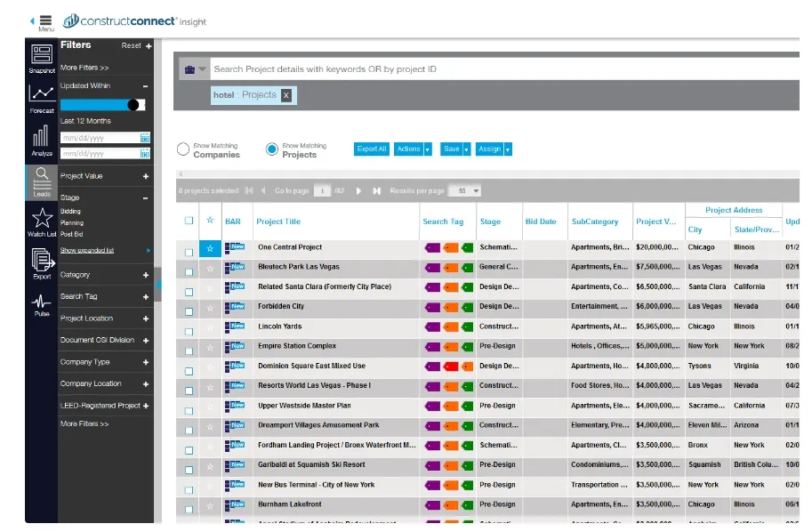
Task: Expand the Project Location filter
Action: [x=146, y=319]
